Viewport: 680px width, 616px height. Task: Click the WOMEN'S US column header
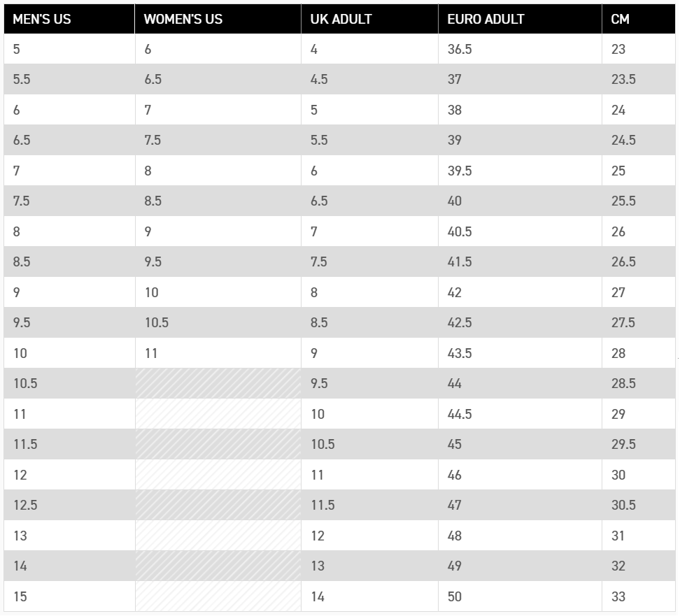click(x=218, y=19)
